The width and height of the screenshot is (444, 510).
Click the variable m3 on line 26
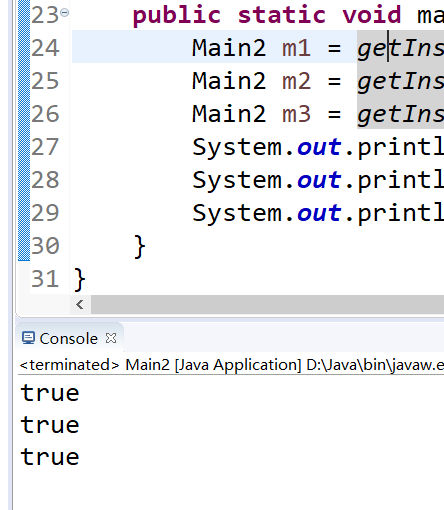pos(296,114)
